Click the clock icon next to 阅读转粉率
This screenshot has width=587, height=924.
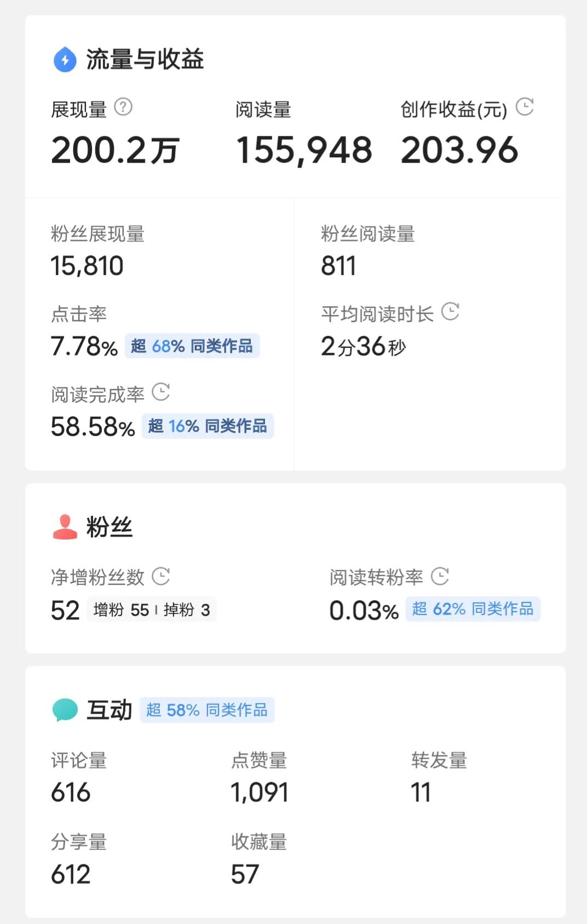440,576
